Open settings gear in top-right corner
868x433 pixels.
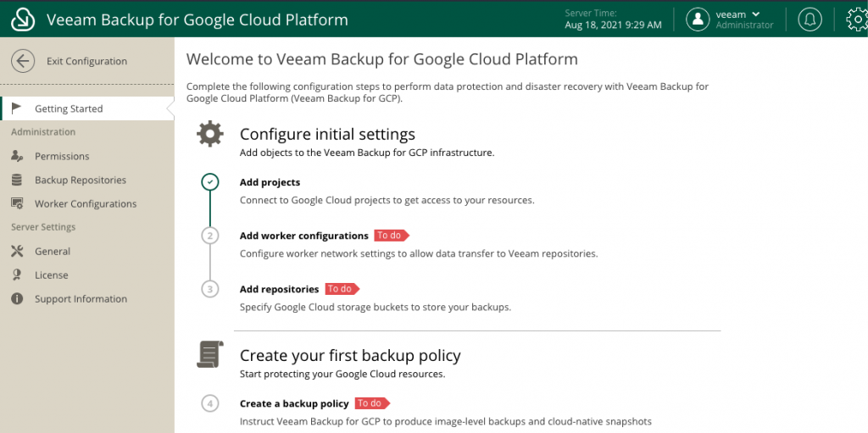pyautogui.click(x=858, y=19)
